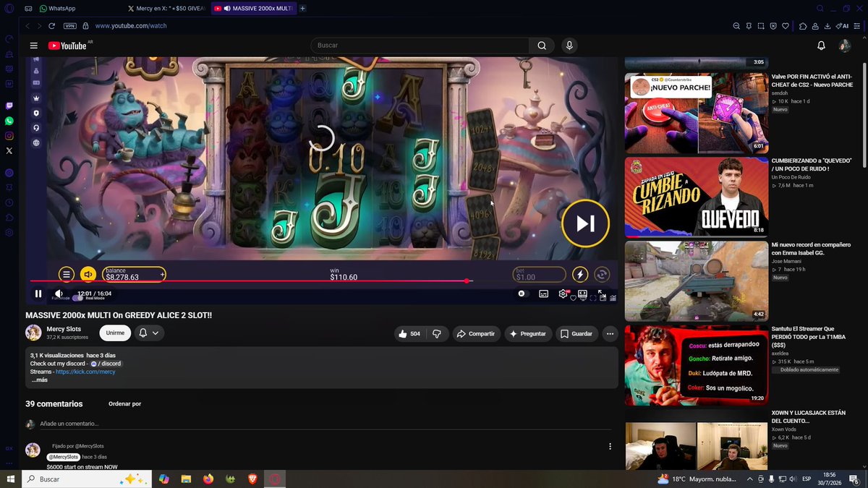Open the Valve anti-cheat CS2 video thumbnail
The height and width of the screenshot is (488, 868).
[x=696, y=113]
